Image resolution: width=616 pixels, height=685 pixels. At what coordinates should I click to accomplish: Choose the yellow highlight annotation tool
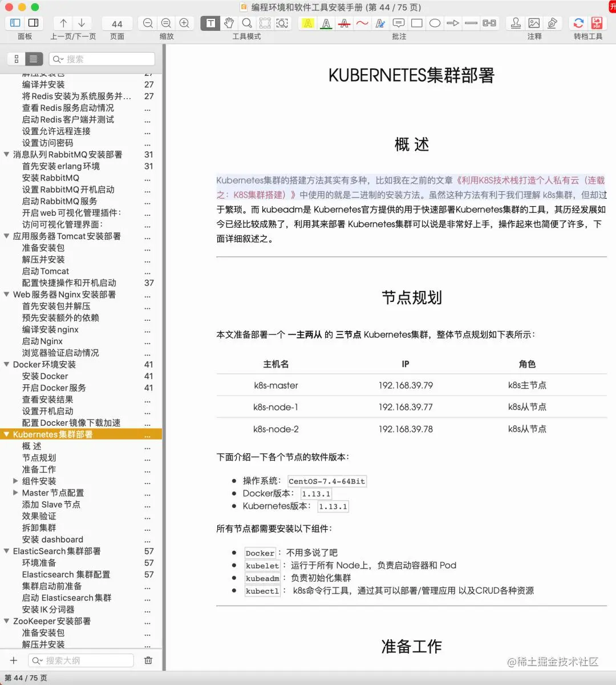[x=307, y=23]
